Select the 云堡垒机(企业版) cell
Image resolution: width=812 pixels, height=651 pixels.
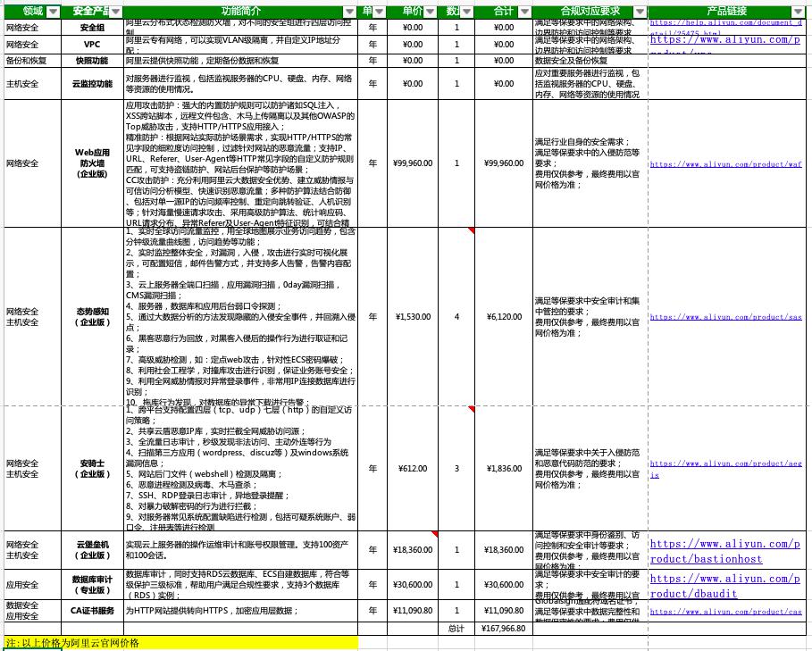point(92,549)
